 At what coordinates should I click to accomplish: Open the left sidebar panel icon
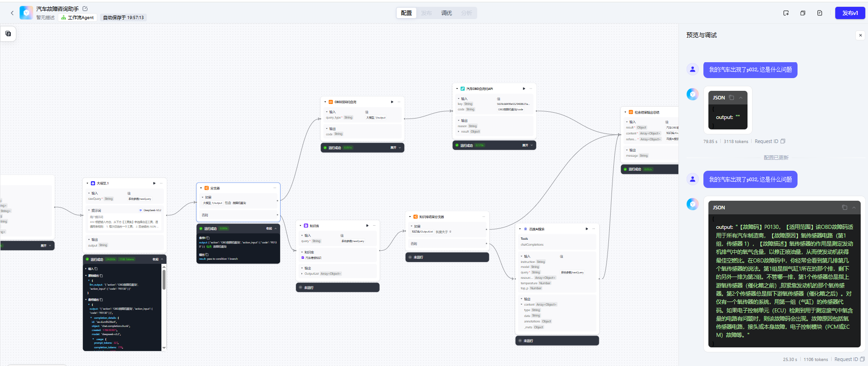(x=8, y=34)
